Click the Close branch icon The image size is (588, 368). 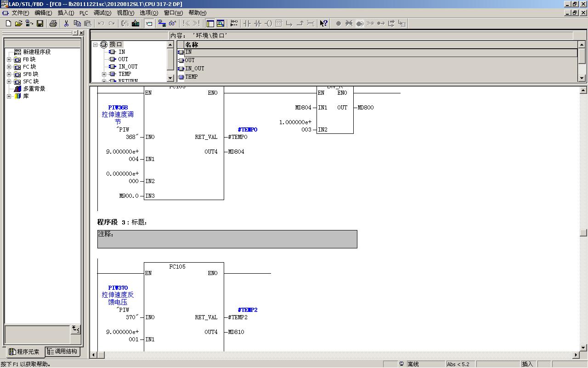[x=300, y=23]
